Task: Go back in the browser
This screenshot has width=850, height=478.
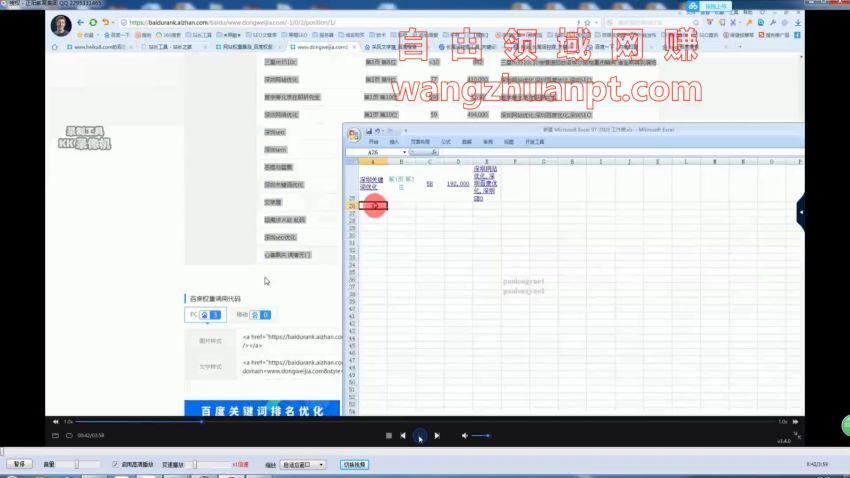Action: point(80,23)
